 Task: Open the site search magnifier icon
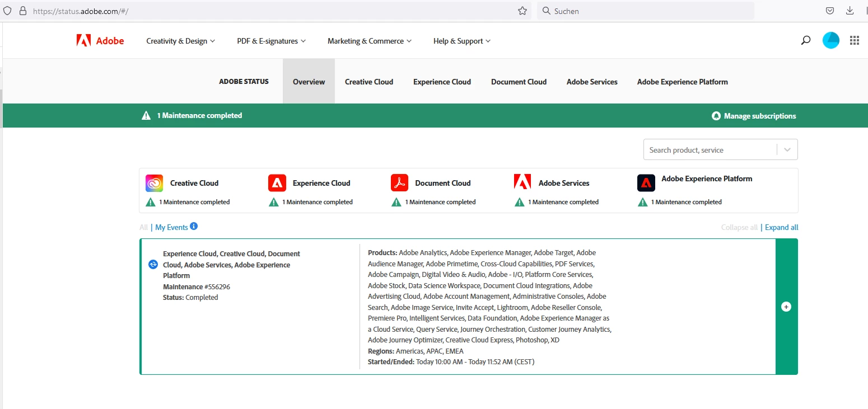click(806, 40)
